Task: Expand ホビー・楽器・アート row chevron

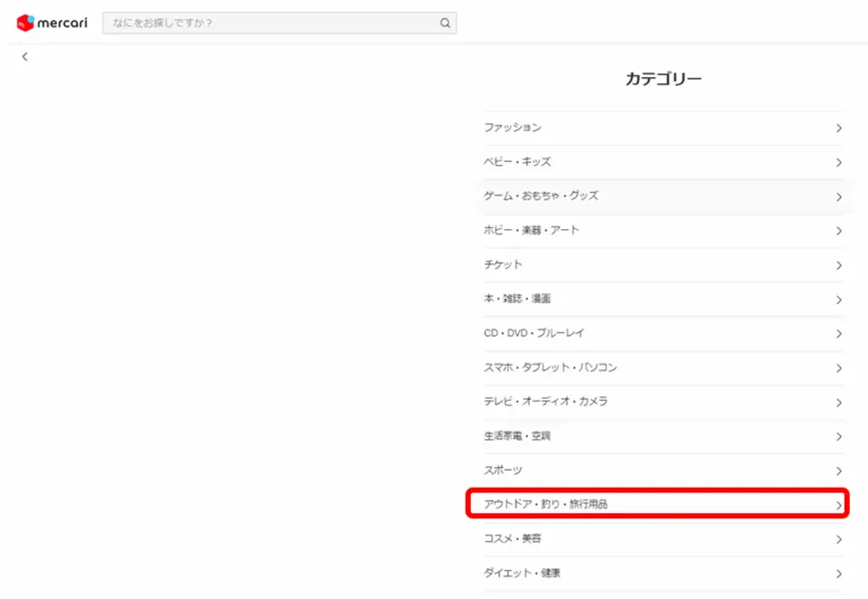Action: pos(838,232)
